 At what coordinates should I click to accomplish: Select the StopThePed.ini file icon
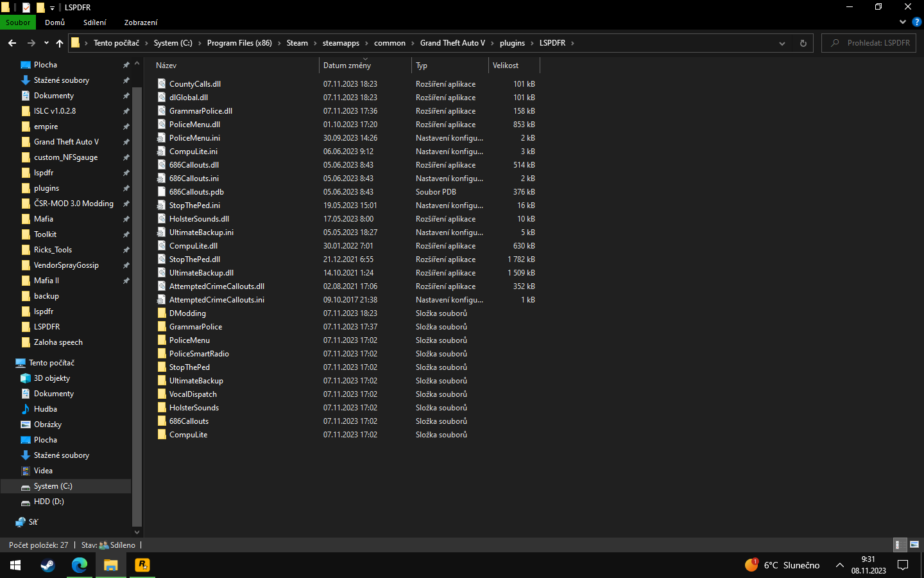(162, 206)
